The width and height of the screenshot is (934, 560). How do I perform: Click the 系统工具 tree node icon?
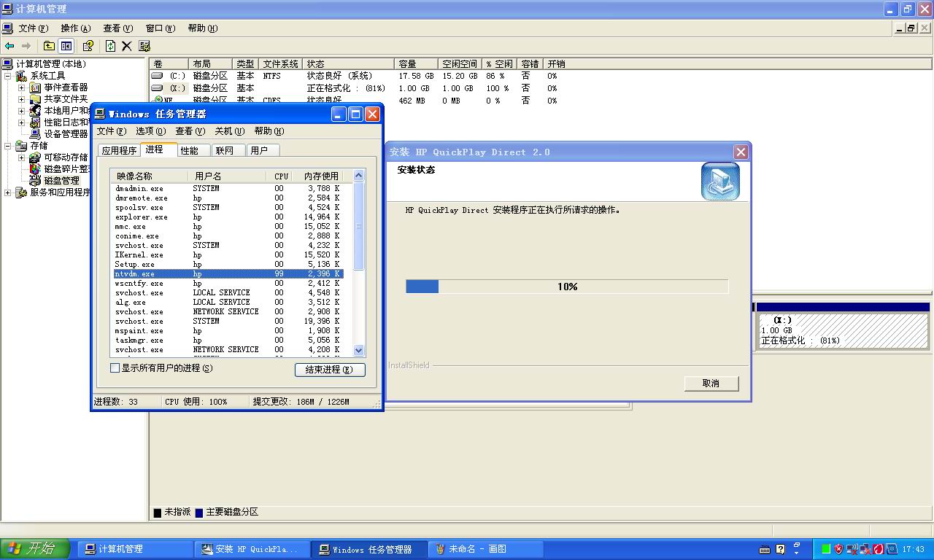tap(22, 76)
